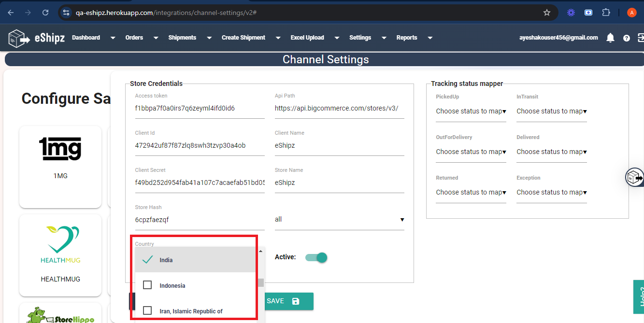
Task: Check the Indonesia checkbox
Action: coord(147,285)
